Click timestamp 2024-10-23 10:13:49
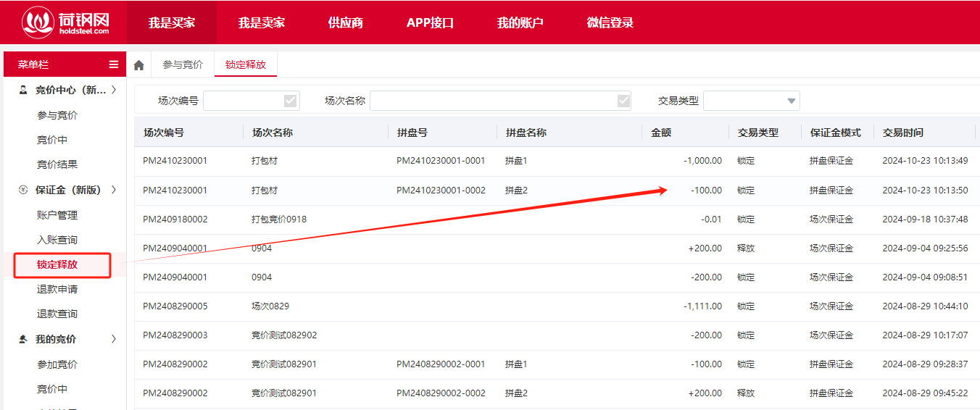This screenshot has height=410, width=980. (x=925, y=161)
